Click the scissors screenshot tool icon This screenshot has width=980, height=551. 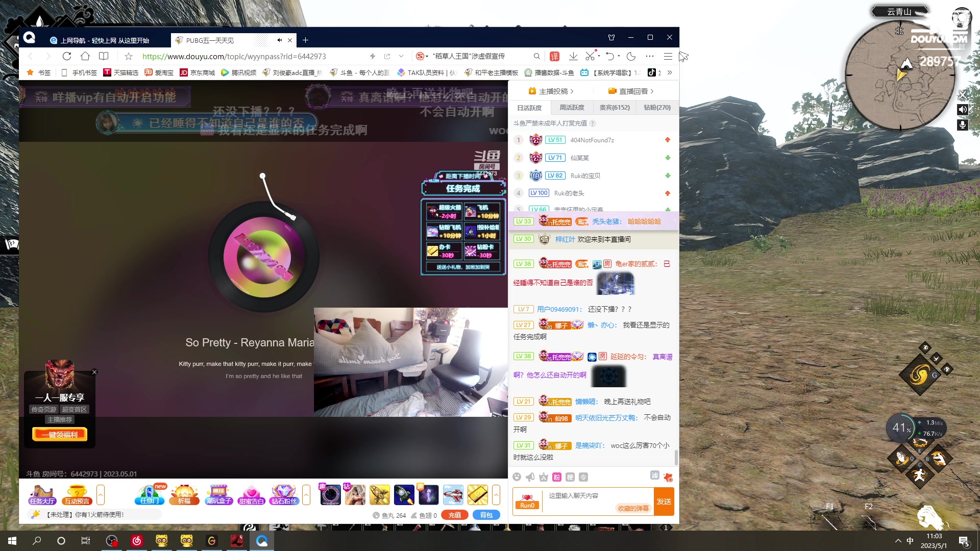[590, 56]
